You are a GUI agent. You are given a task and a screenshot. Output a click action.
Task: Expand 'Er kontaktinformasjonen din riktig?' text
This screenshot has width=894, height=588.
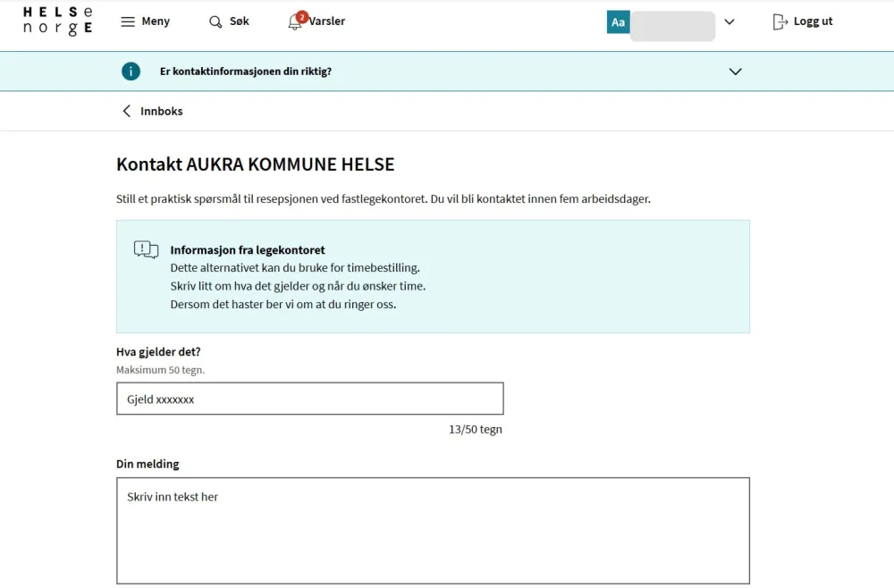[245, 71]
